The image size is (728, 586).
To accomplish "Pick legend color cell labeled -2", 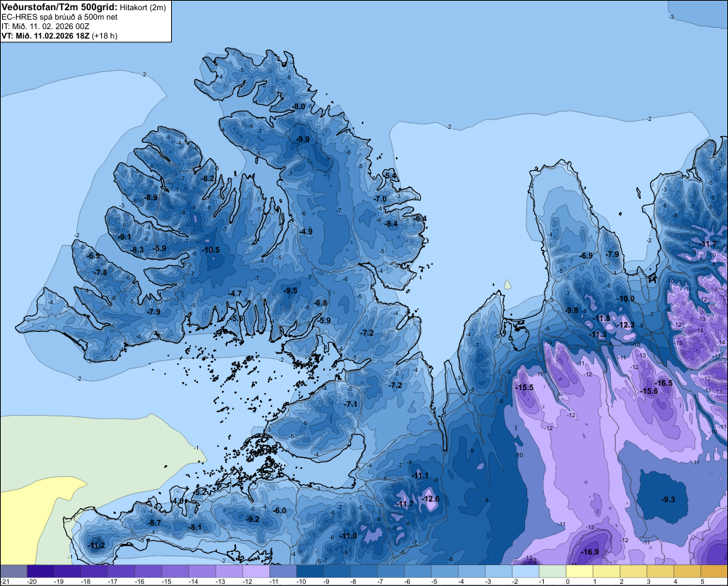I will click(x=525, y=571).
